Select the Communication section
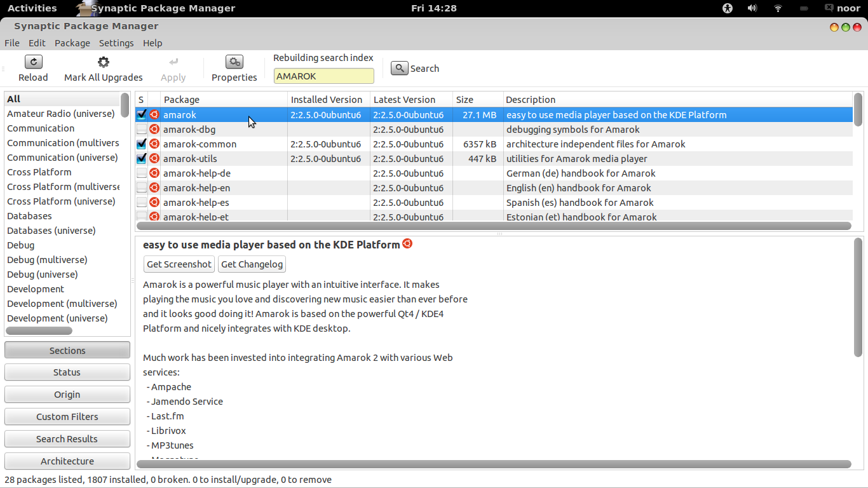Screen dimensions: 868x488 click(x=62, y=128)
